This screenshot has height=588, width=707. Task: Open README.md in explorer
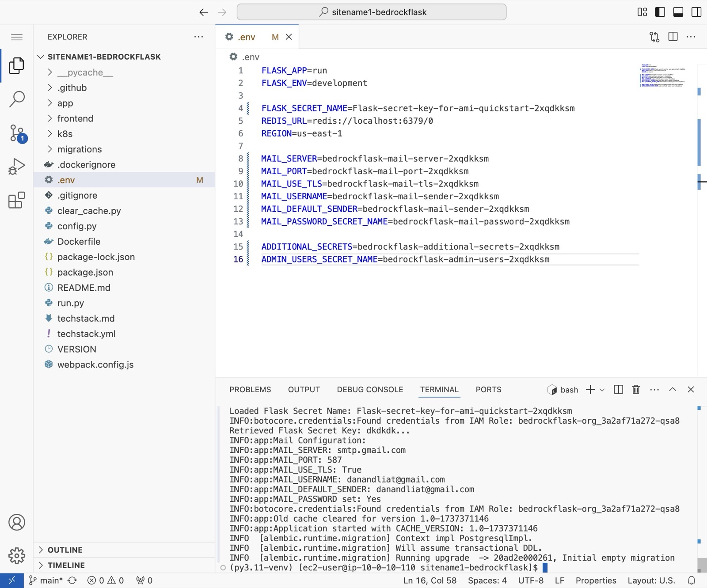[125, 288]
